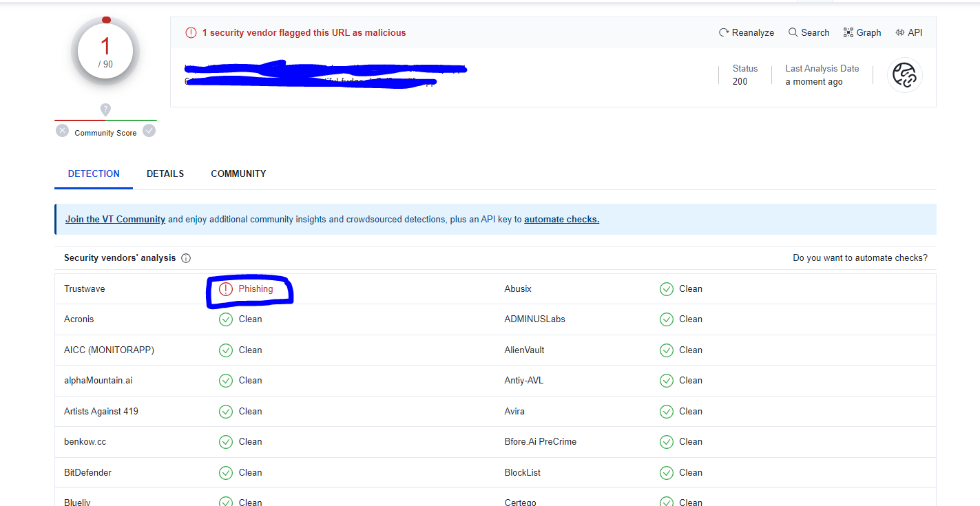Screen dimensions: 980x506
Task: Click the Abusix Clean check icon
Action: pyautogui.click(x=667, y=289)
